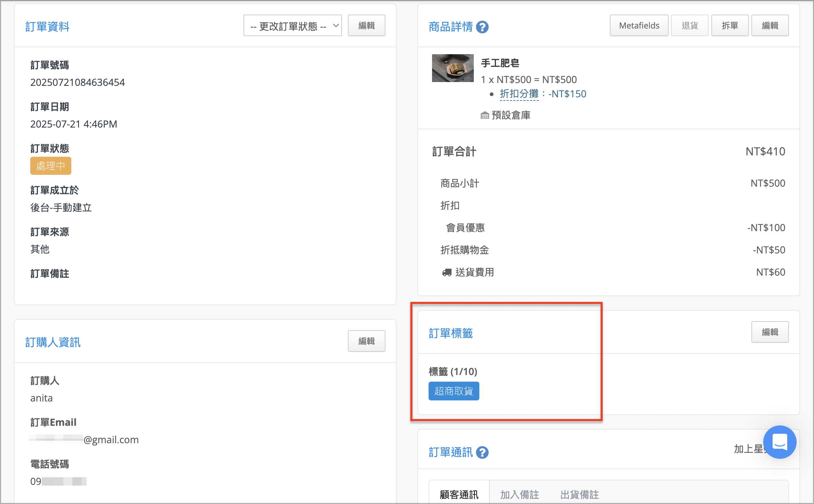
Task: Click the Metafields button
Action: pos(639,26)
